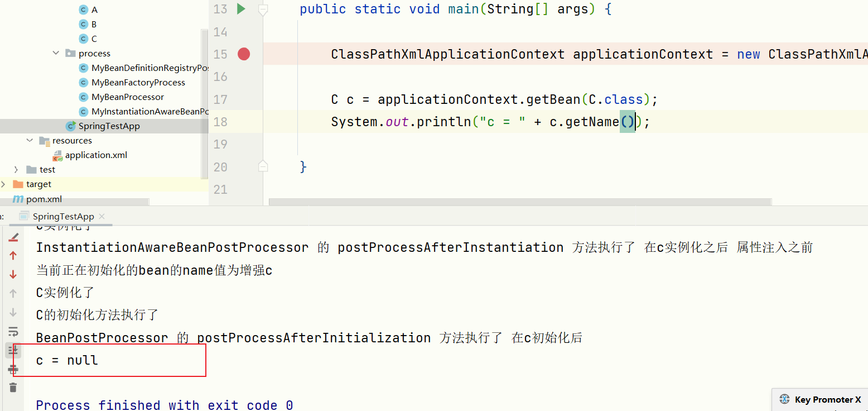Toggle soft-wrap in console
The width and height of the screenshot is (868, 411).
13,331
